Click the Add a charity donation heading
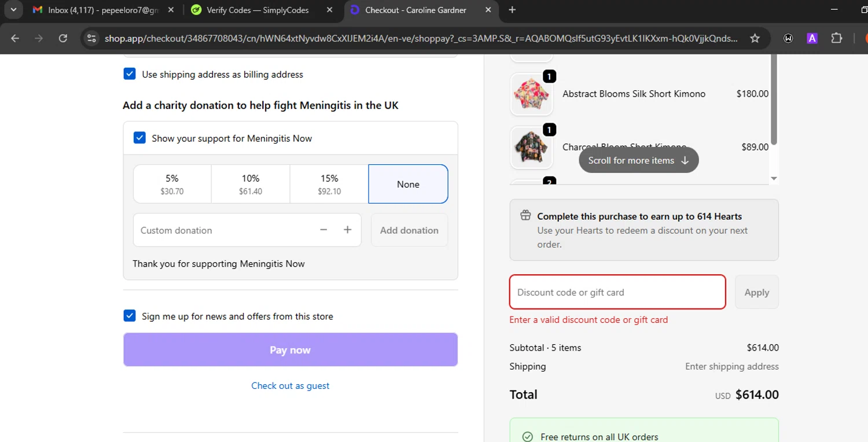868x442 pixels. pyautogui.click(x=260, y=105)
